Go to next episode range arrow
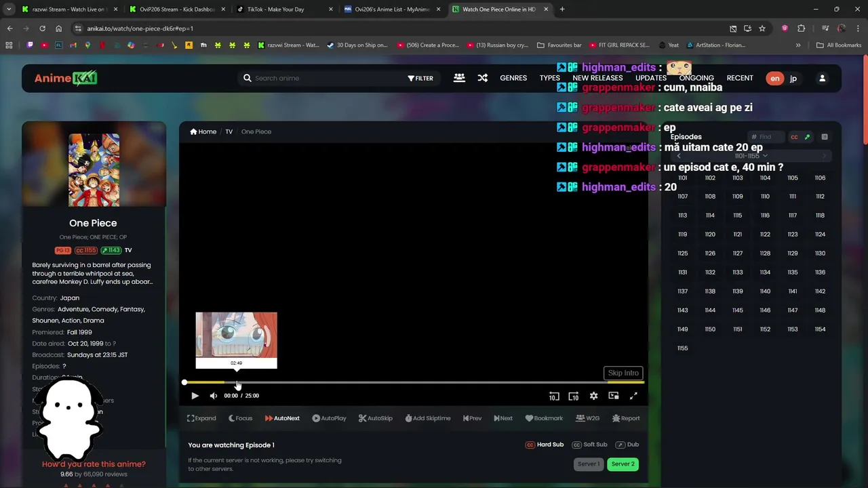Screen dimensions: 868x488 click(825, 156)
